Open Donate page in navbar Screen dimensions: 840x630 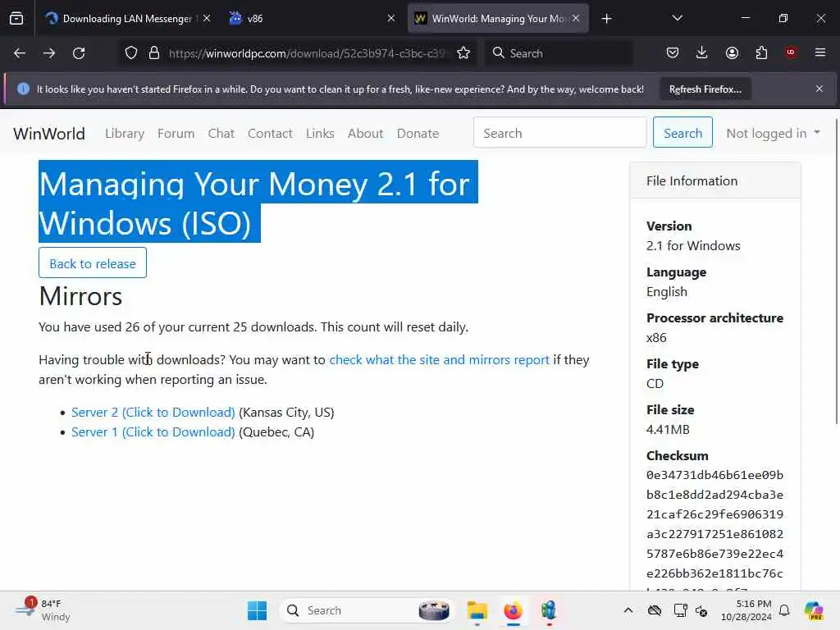[418, 134]
